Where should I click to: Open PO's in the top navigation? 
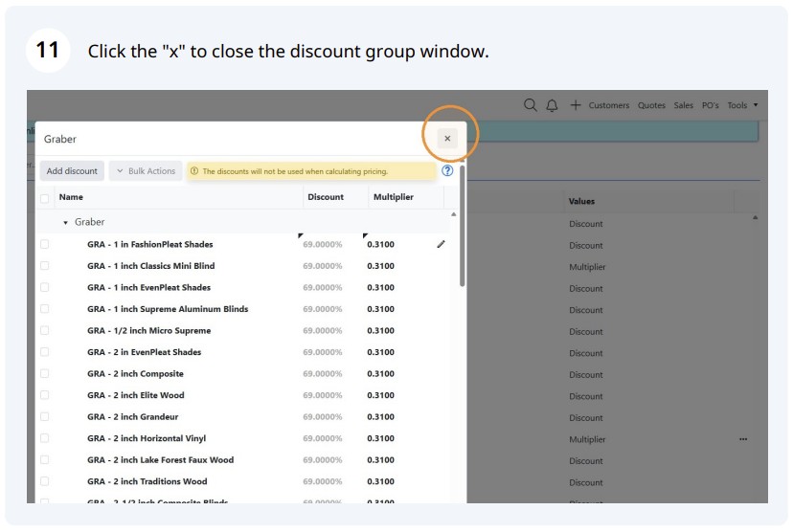(x=710, y=105)
